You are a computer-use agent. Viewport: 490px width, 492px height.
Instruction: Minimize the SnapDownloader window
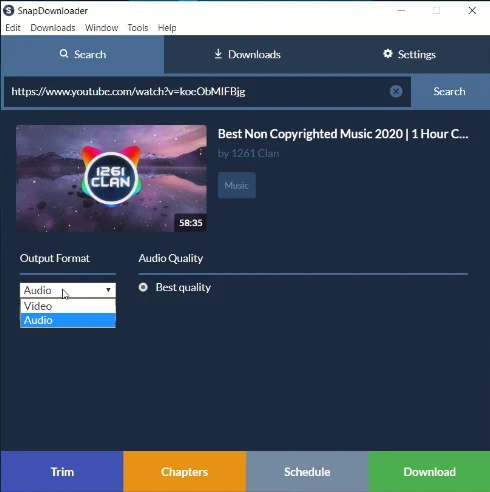click(x=401, y=11)
